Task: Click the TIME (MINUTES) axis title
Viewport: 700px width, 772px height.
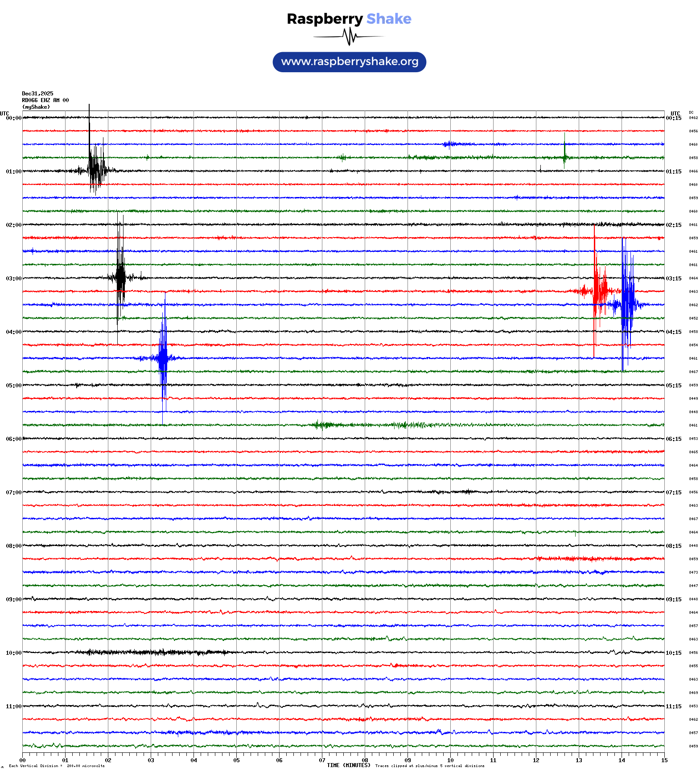Action: point(349,765)
